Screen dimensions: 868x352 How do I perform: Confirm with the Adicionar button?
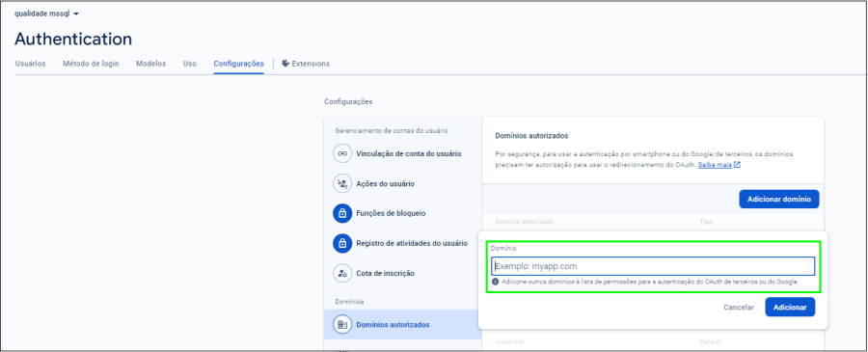point(790,308)
